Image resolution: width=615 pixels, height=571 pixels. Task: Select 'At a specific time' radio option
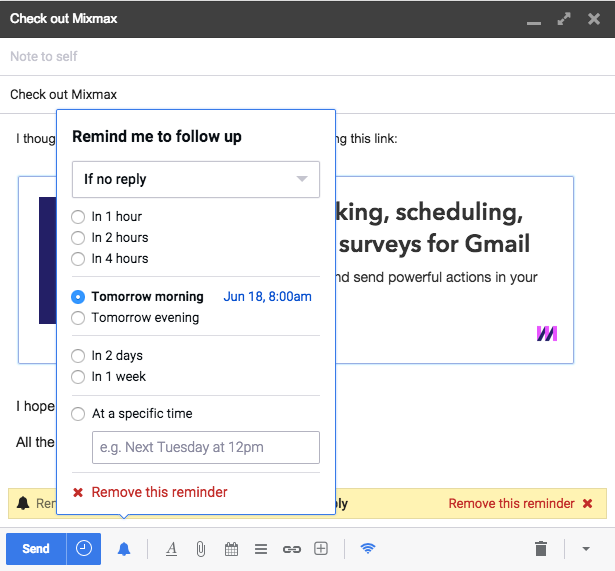(78, 414)
